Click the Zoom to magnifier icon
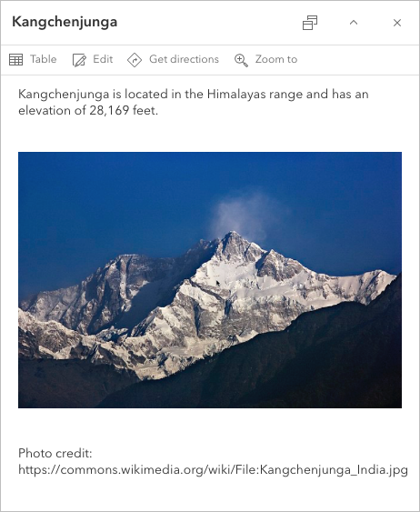The width and height of the screenshot is (420, 512). pyautogui.click(x=241, y=60)
